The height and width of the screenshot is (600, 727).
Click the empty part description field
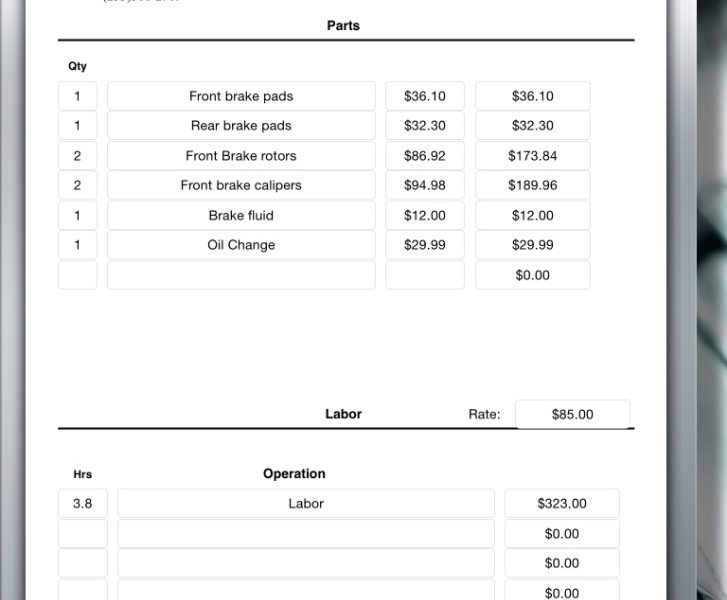(241, 275)
